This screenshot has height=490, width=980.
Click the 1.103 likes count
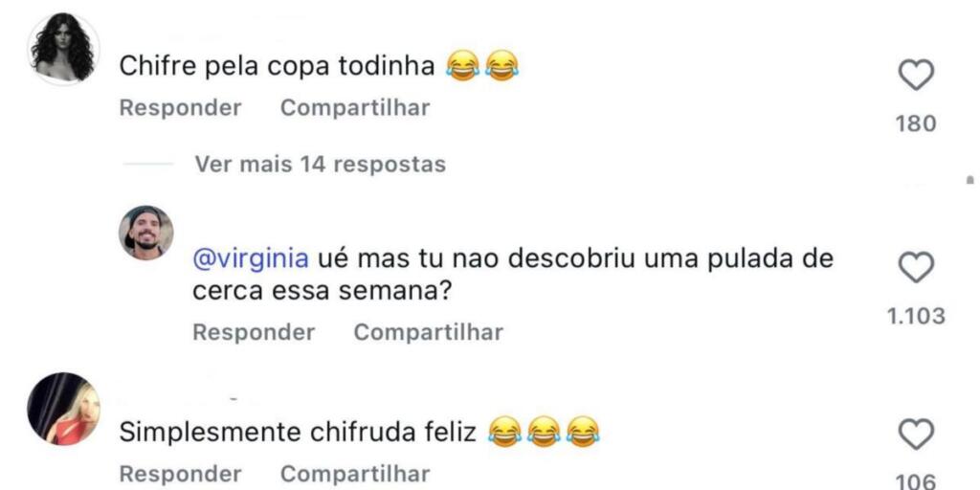click(916, 316)
